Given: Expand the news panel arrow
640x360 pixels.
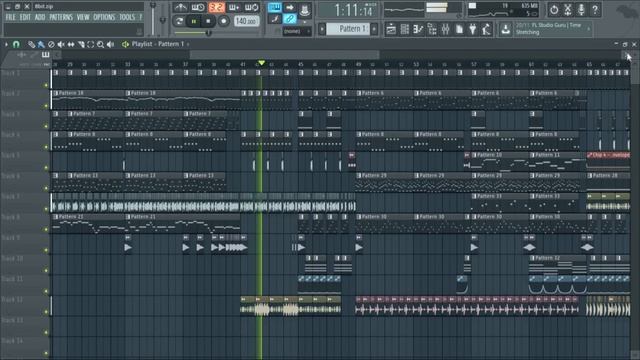Looking at the screenshot, I should click(589, 29).
